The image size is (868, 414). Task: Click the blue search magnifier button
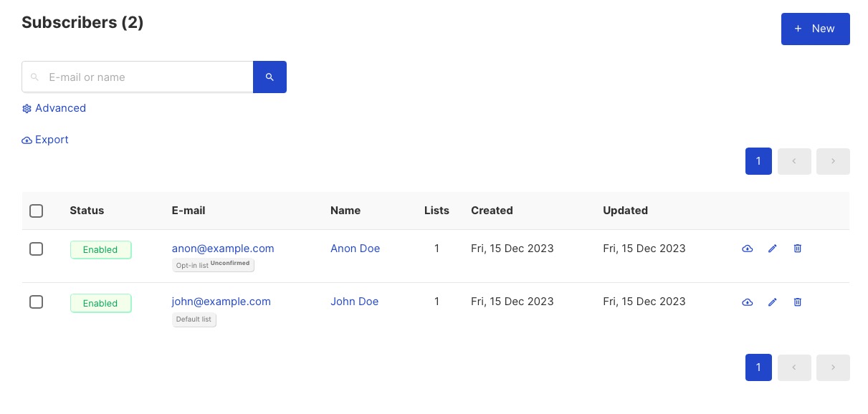tap(270, 77)
